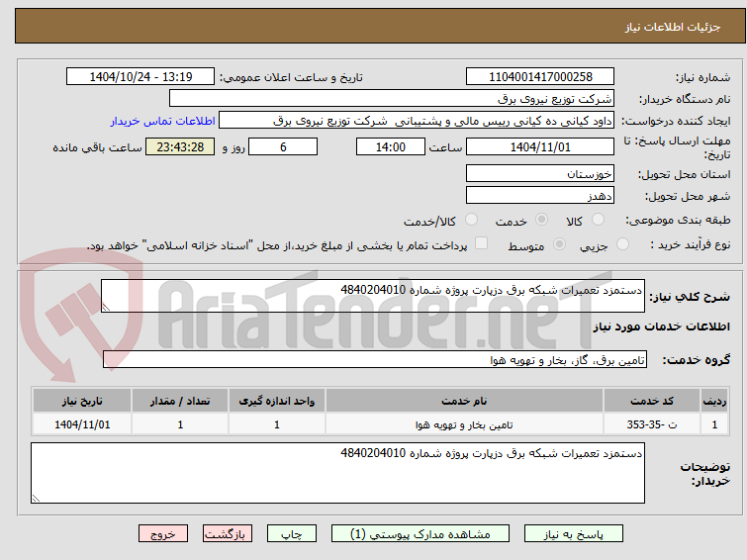The width and height of the screenshot is (747, 560).
Task: Open اطلاعات تماس خریدار link
Action: point(163,121)
